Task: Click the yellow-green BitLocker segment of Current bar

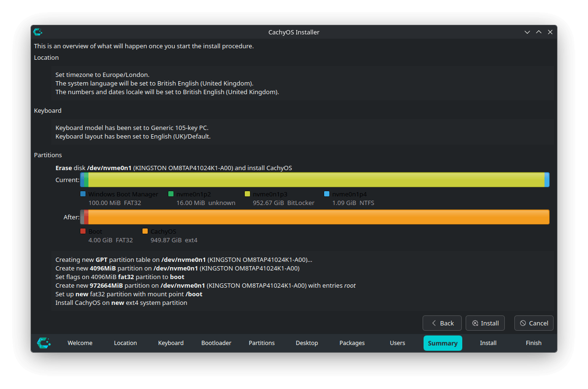Action: tap(316, 180)
